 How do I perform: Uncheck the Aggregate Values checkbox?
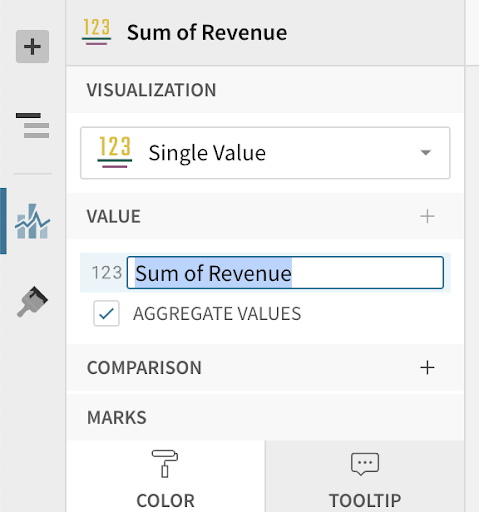click(x=106, y=313)
